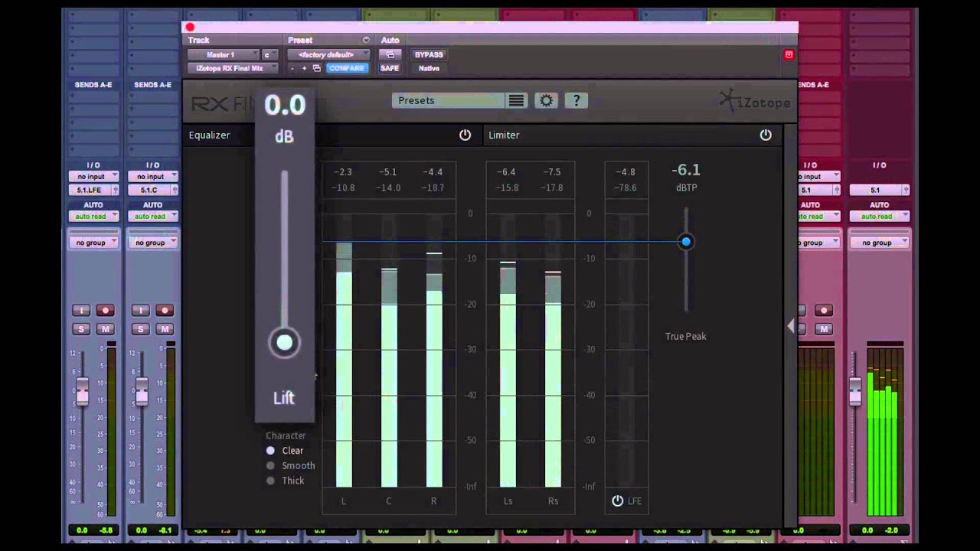Open no group menu on far-right track

tap(880, 243)
